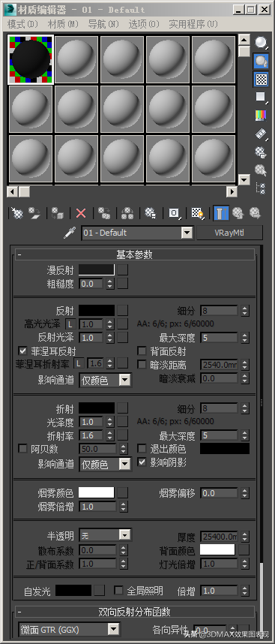Click Go Forward to Sibling icon
The image size is (275, 644).
point(256,212)
